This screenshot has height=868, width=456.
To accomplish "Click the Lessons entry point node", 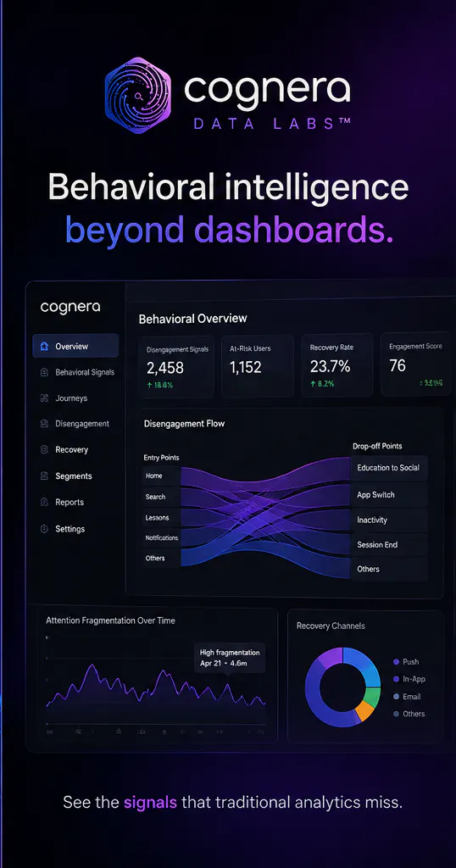I will tap(161, 517).
